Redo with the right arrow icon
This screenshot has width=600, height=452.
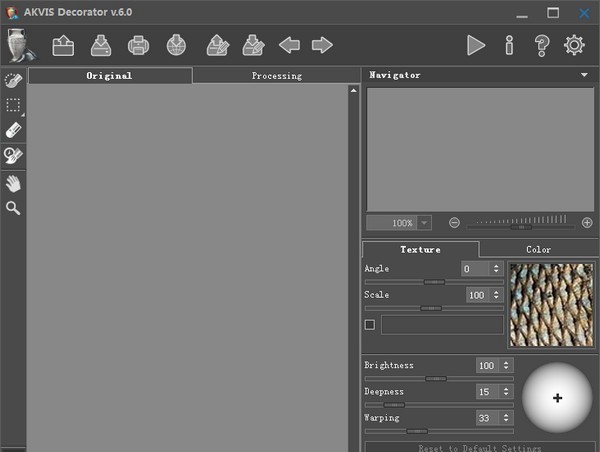pos(322,45)
